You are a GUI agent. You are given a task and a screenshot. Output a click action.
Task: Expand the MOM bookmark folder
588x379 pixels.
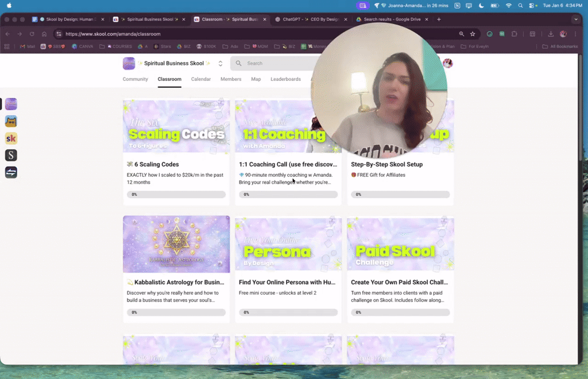pos(256,47)
